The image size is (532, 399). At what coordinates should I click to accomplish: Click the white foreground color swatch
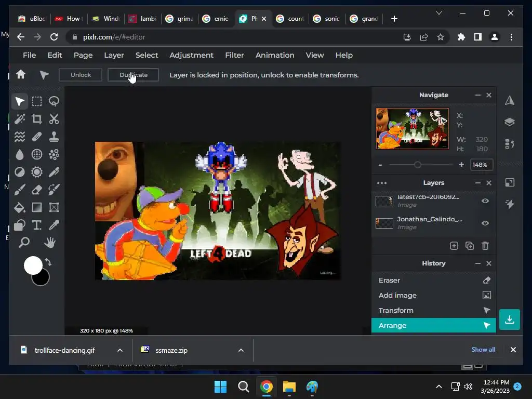33,265
